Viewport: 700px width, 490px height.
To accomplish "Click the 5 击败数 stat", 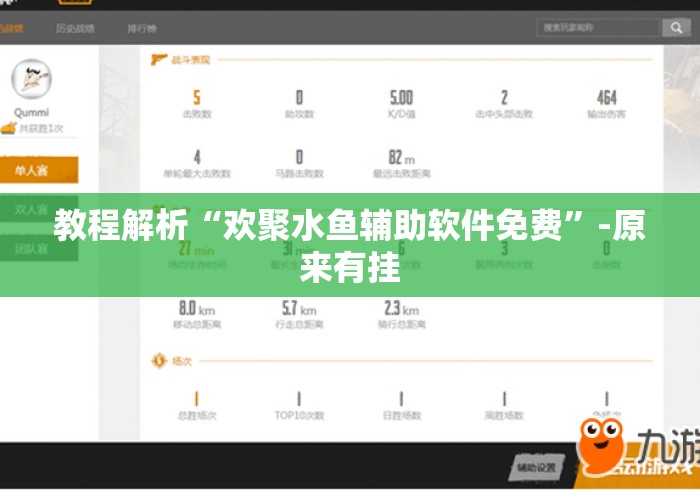I will 197,104.
